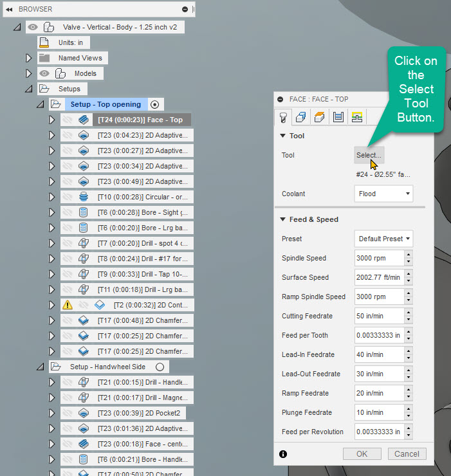Click the T17 0:00:48 2D Chamfer icon
Screen dimensions: 451x476
click(x=84, y=320)
